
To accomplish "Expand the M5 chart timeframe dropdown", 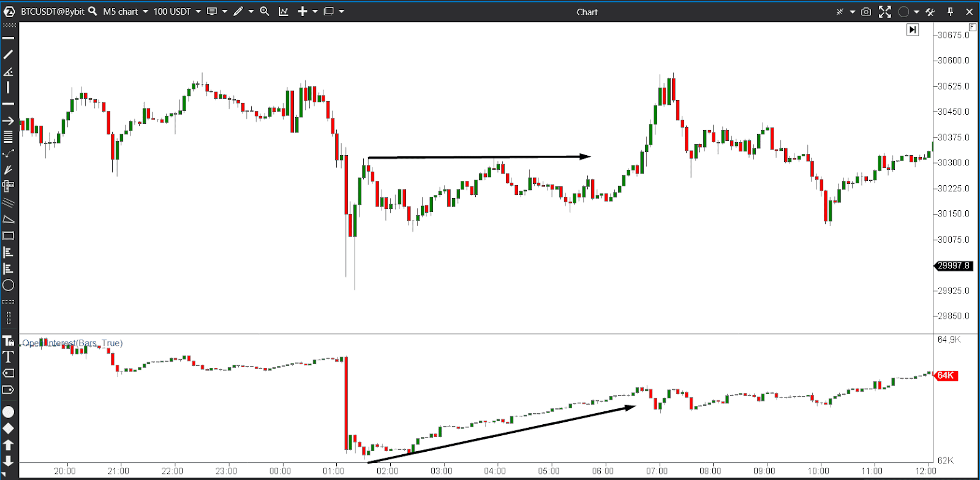I will click(x=145, y=12).
